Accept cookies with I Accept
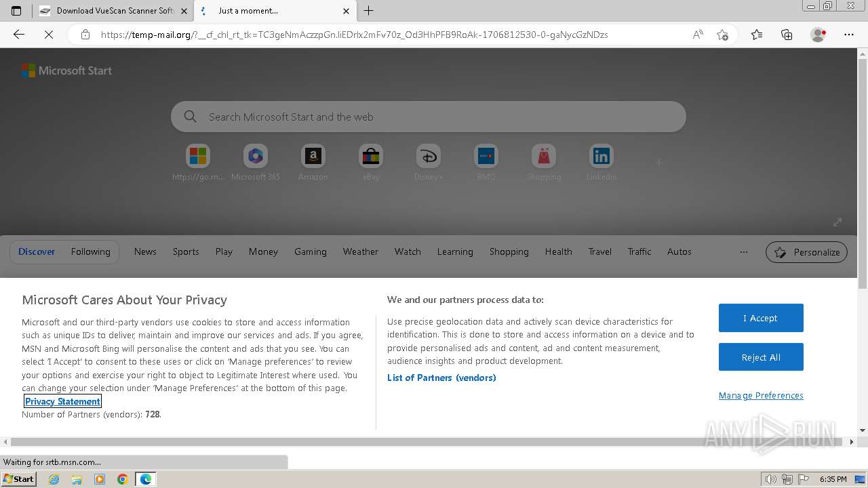This screenshot has height=488, width=868. [761, 318]
